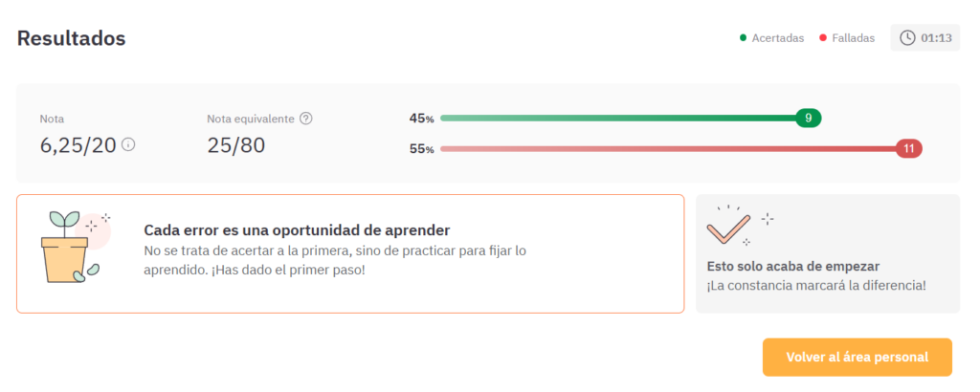
Task: Click the Falladas legend label
Action: pyautogui.click(x=853, y=38)
